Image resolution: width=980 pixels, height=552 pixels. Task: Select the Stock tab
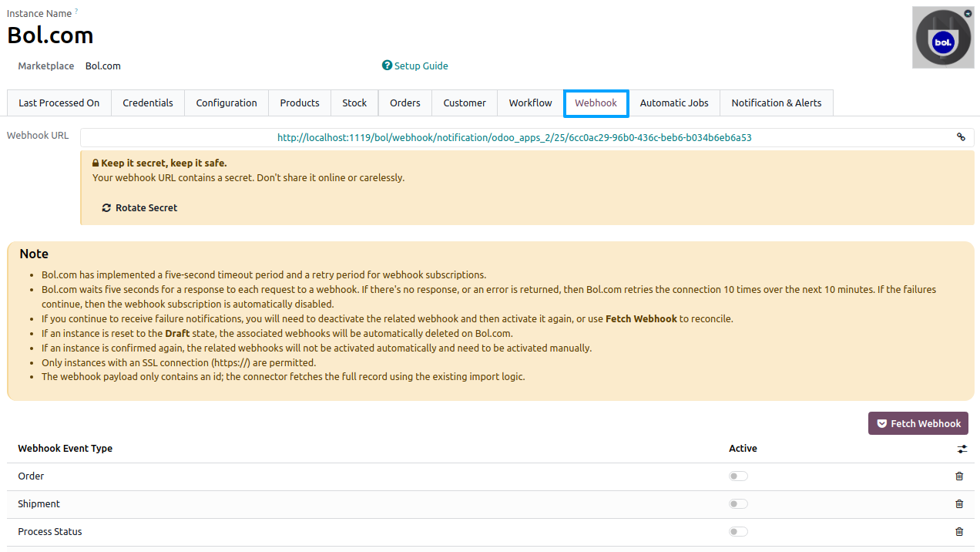(x=354, y=103)
